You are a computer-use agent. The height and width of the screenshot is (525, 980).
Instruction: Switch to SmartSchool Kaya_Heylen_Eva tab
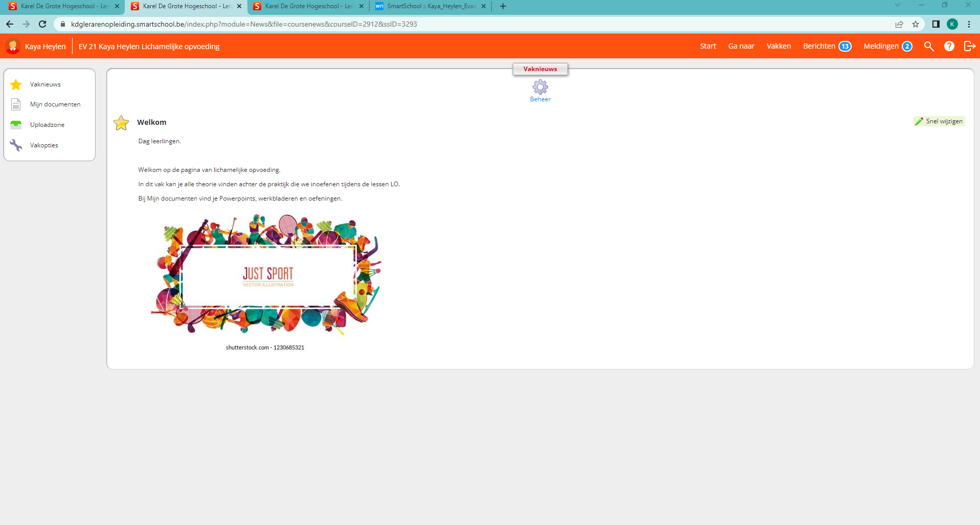(x=430, y=6)
